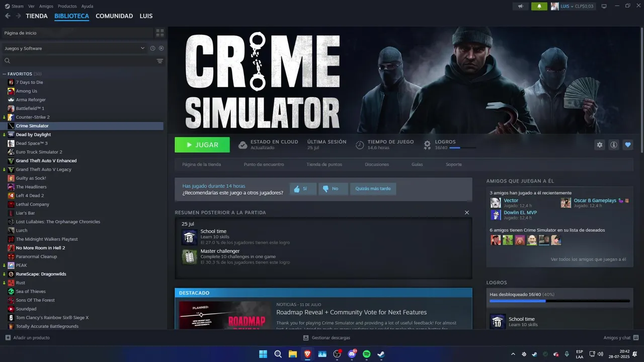Open the Steam menu
Image resolution: width=644 pixels, height=362 pixels.
15,6
